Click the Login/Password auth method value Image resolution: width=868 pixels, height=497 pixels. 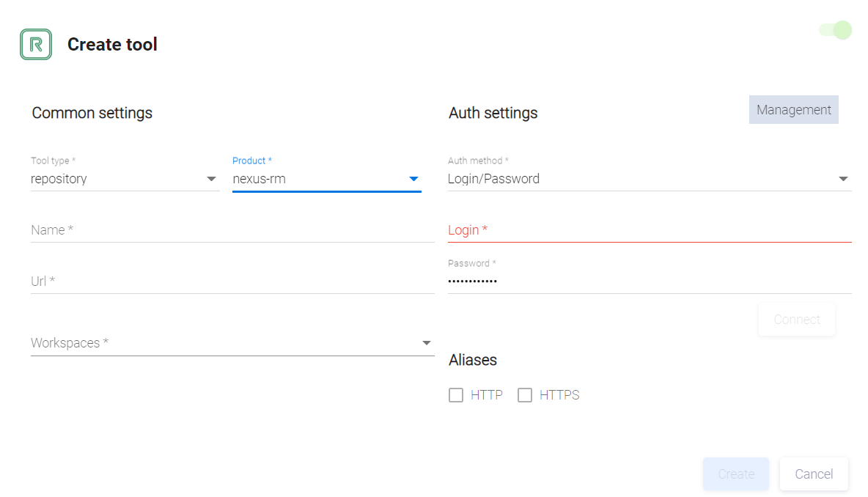(x=494, y=179)
